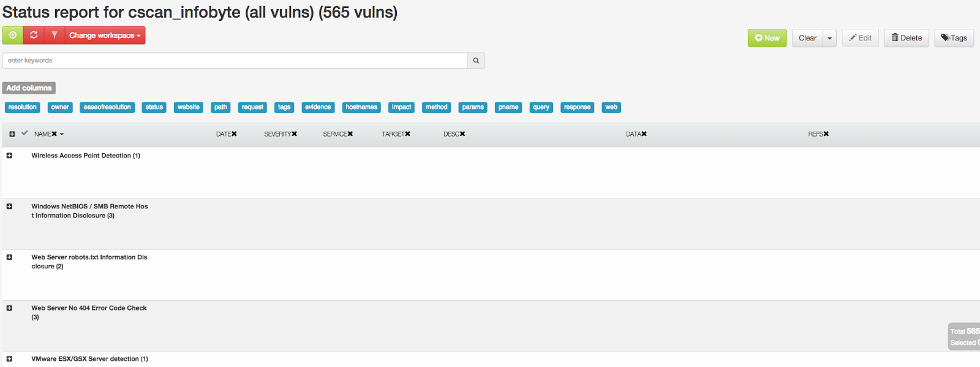This screenshot has width=980, height=367.
Task: Click the Tags button with the tag icon
Action: (954, 38)
